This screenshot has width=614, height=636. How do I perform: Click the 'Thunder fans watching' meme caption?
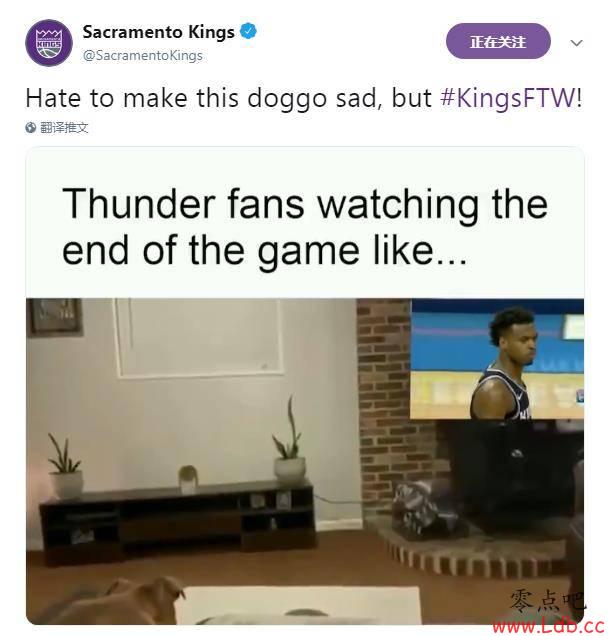pos(305,226)
